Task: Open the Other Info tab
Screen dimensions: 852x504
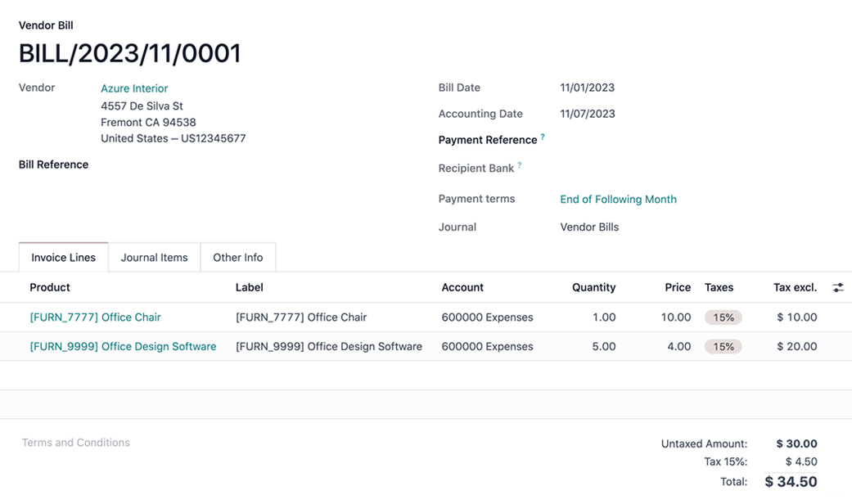Action: (x=237, y=257)
